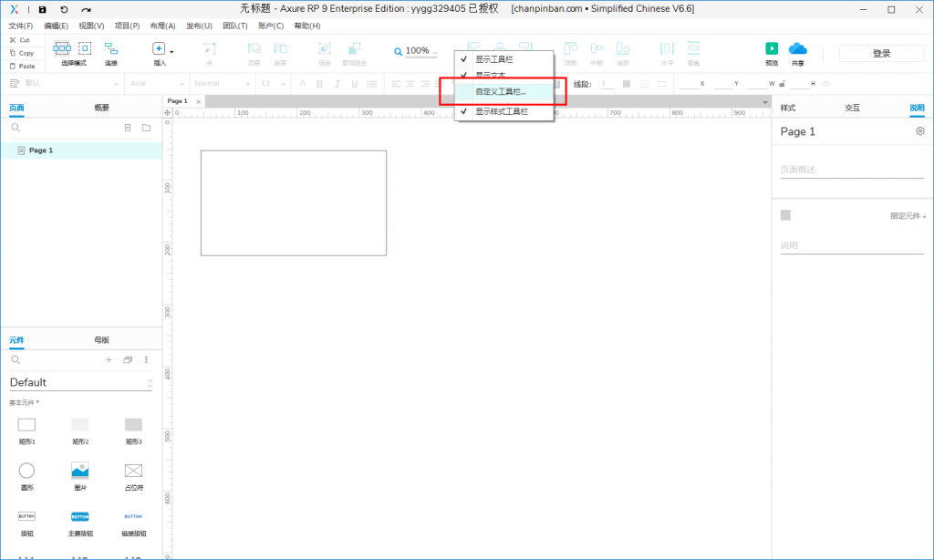Click the 页面概述 input field
This screenshot has width=934, height=560.
coord(852,170)
